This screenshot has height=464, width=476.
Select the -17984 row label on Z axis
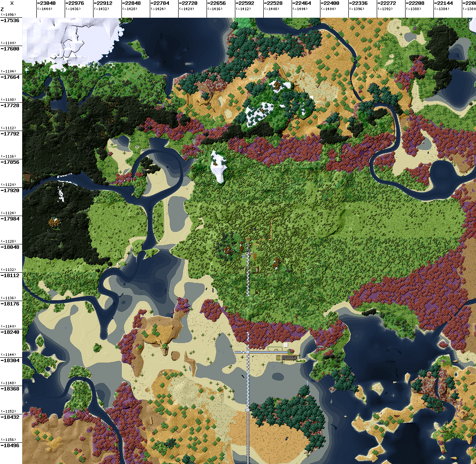tap(10, 219)
